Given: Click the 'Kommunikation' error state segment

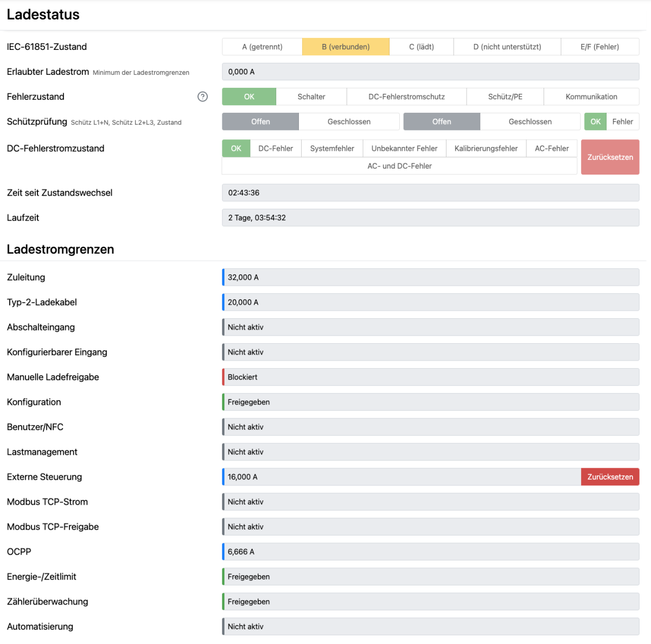Looking at the screenshot, I should click(x=591, y=96).
